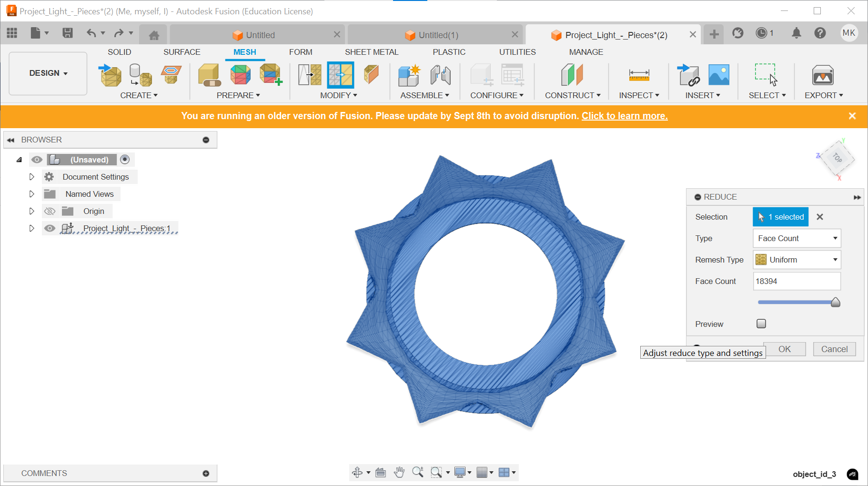The width and height of the screenshot is (868, 486).
Task: Open the Type Face Count dropdown
Action: (797, 238)
